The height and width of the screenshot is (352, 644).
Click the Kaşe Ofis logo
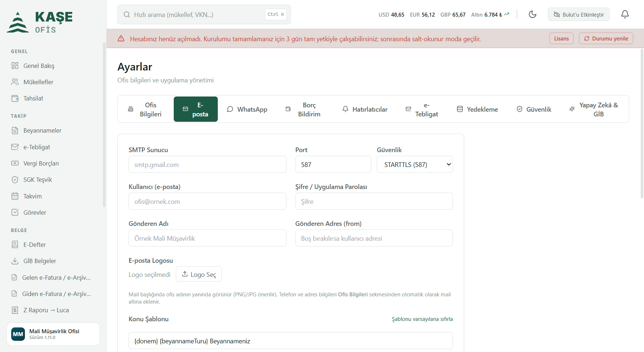(40, 22)
